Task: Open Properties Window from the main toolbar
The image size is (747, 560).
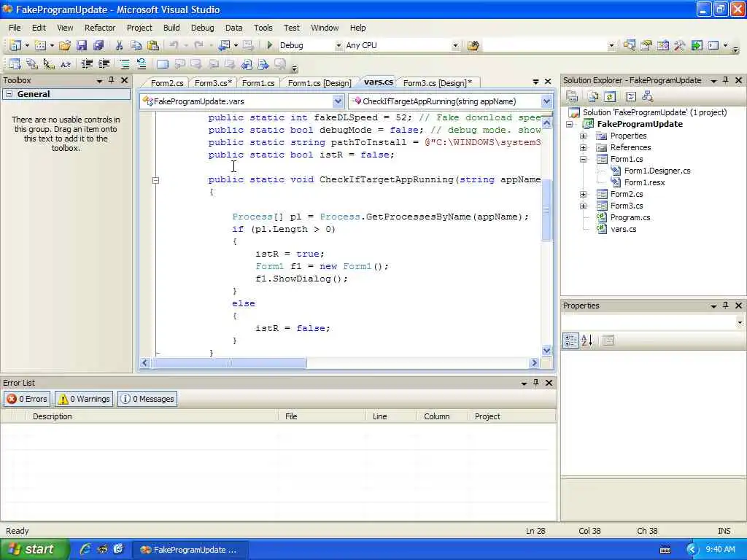Action: [646, 45]
